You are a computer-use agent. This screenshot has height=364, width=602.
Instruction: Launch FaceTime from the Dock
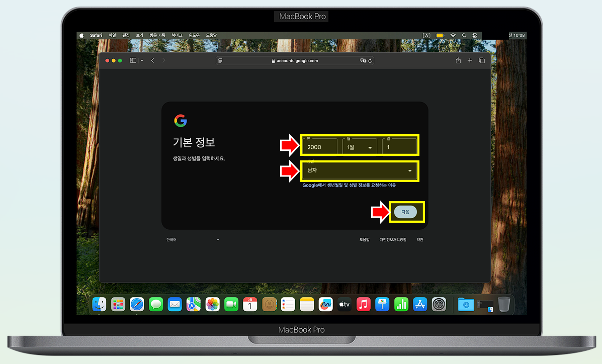(231, 305)
